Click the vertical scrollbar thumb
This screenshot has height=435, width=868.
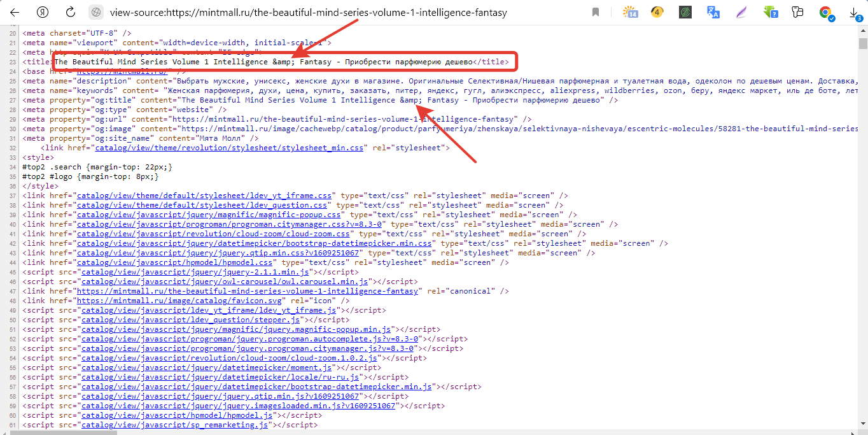(863, 43)
